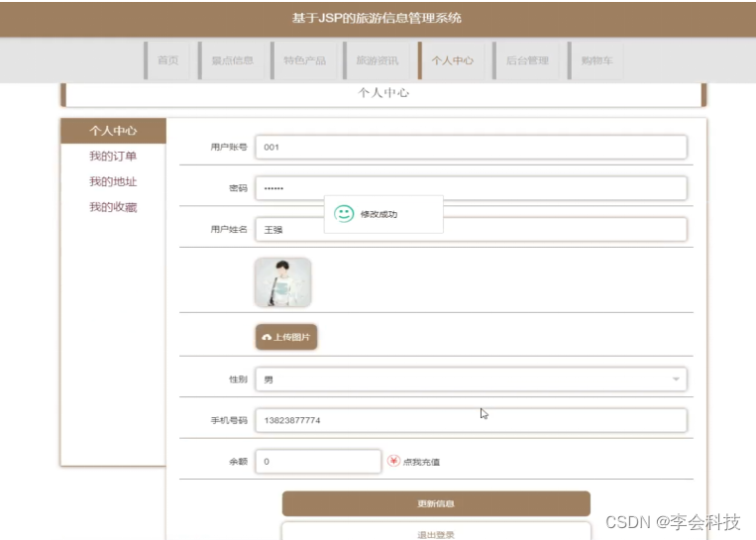Focus the 密码 password field
This screenshot has width=756, height=540.
tap(471, 188)
